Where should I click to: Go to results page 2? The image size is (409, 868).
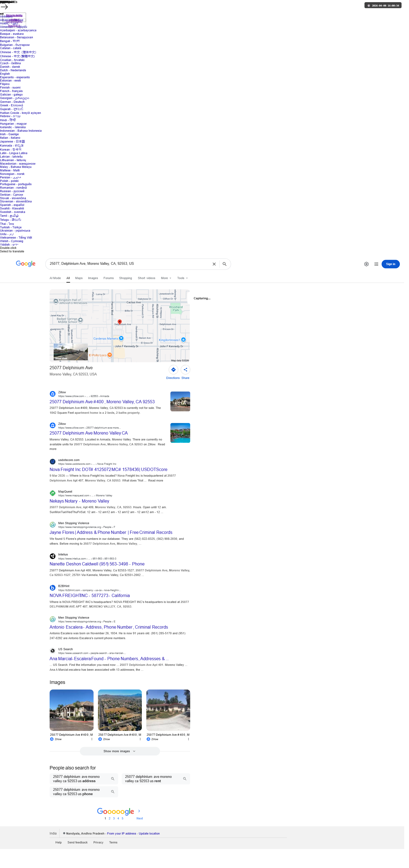coord(109,818)
